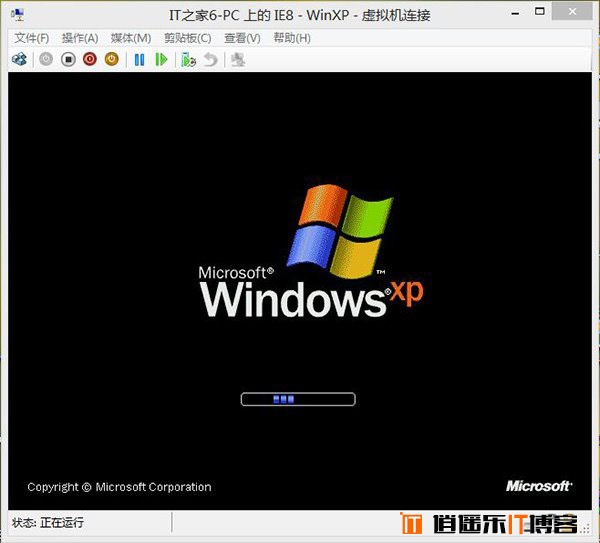The height and width of the screenshot is (543, 600).
Task: Click the window system icon in title bar
Action: (x=18, y=15)
